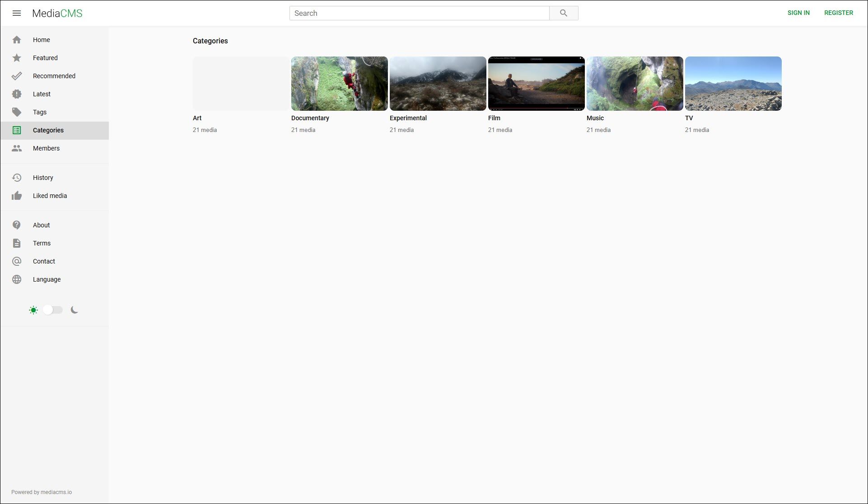The height and width of the screenshot is (504, 868).
Task: Click the moon dark theme icon
Action: pyautogui.click(x=75, y=310)
